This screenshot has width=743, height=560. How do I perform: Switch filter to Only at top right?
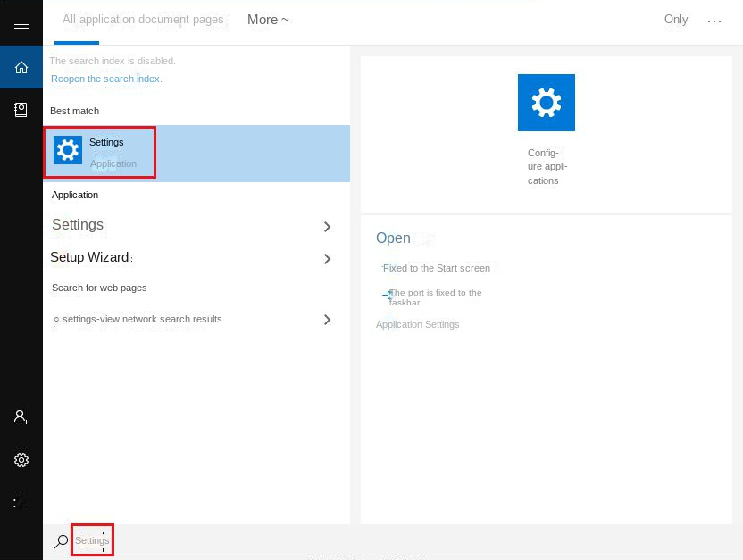pos(676,19)
